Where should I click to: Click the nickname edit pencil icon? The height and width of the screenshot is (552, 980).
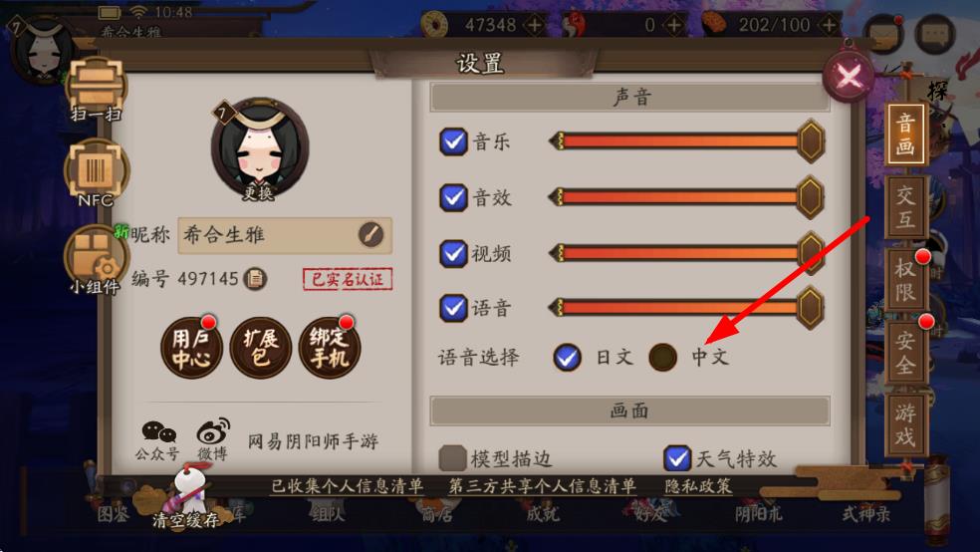(x=370, y=235)
